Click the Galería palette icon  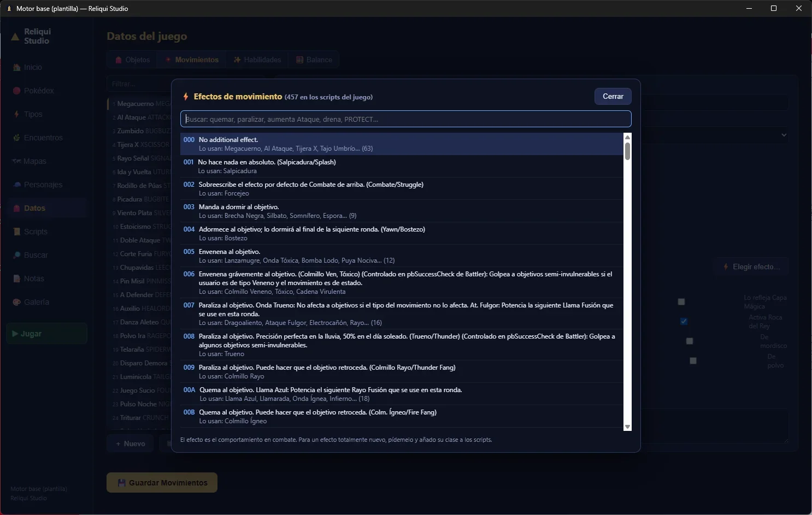(x=16, y=302)
